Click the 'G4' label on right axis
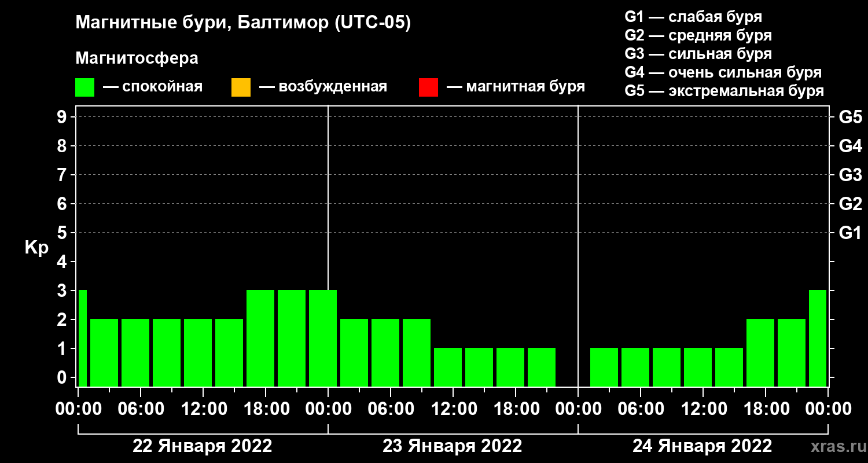 [850, 146]
